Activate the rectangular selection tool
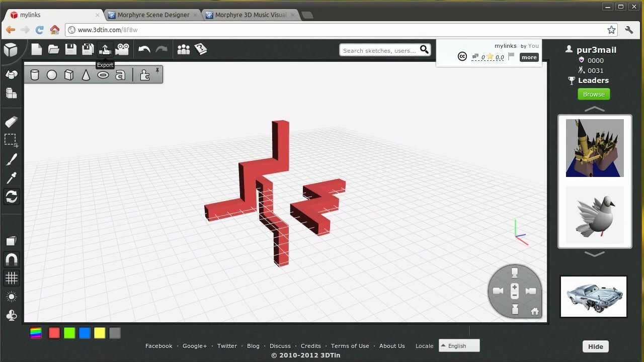 coord(11,140)
